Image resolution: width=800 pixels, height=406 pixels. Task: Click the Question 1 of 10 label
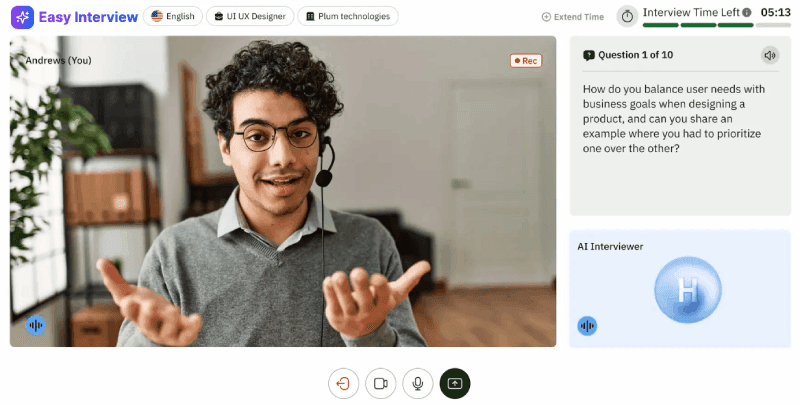pyautogui.click(x=635, y=55)
